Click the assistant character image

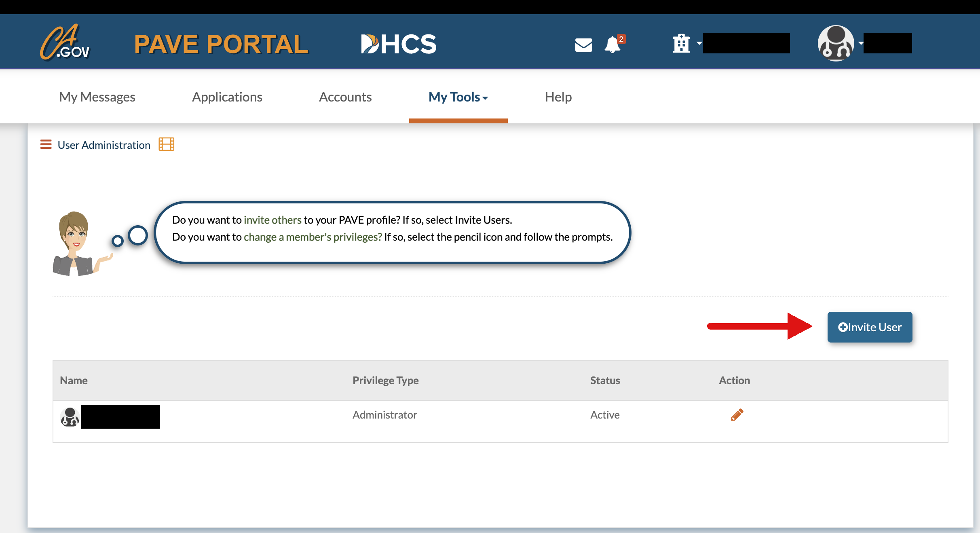click(x=82, y=243)
